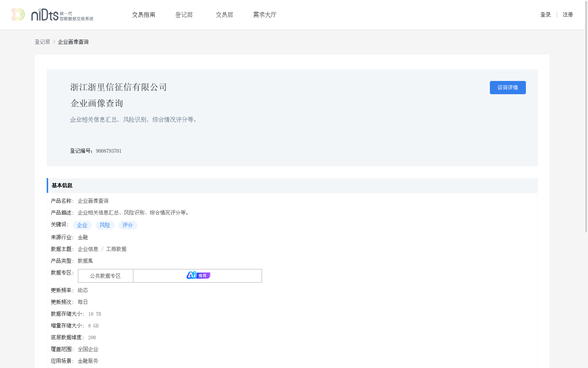Screen dimensions: 588x368
Task: Click the 基本信息 section header
Action: [292, 185]
